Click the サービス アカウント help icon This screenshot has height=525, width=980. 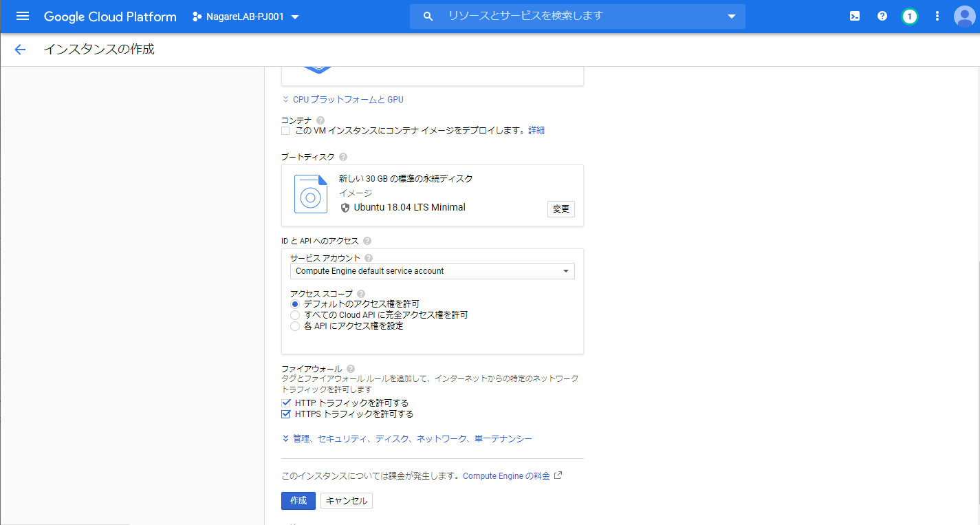tap(369, 258)
